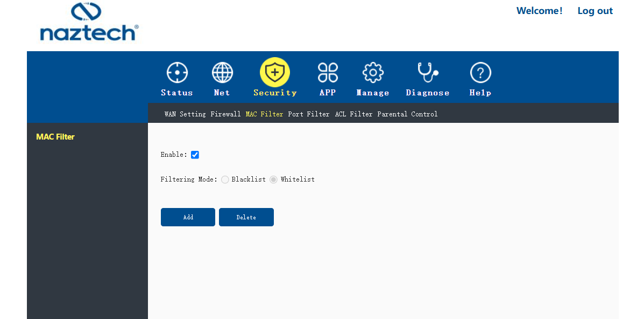Open the Status crosshair icon
The height and width of the screenshot is (319, 644).
coord(177,73)
